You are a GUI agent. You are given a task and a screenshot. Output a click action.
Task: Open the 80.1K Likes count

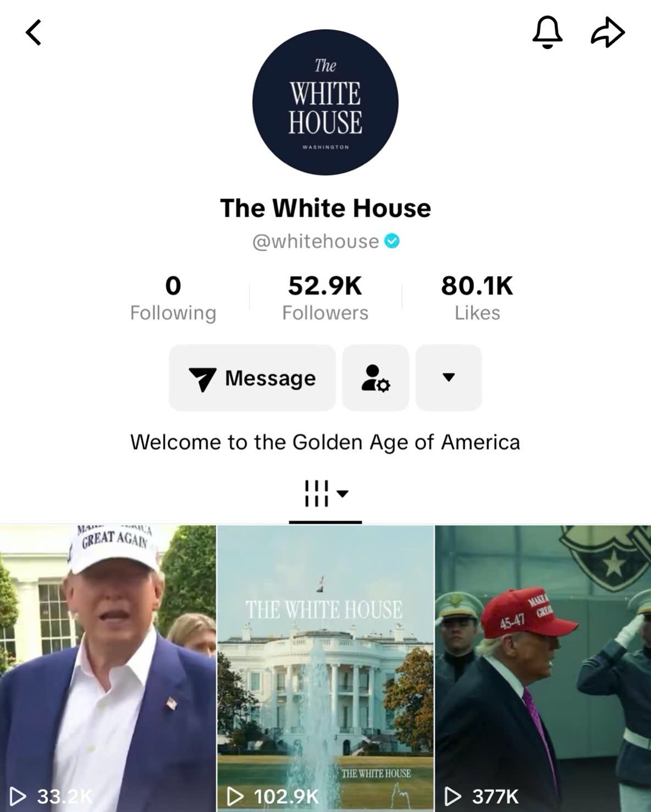point(477,298)
